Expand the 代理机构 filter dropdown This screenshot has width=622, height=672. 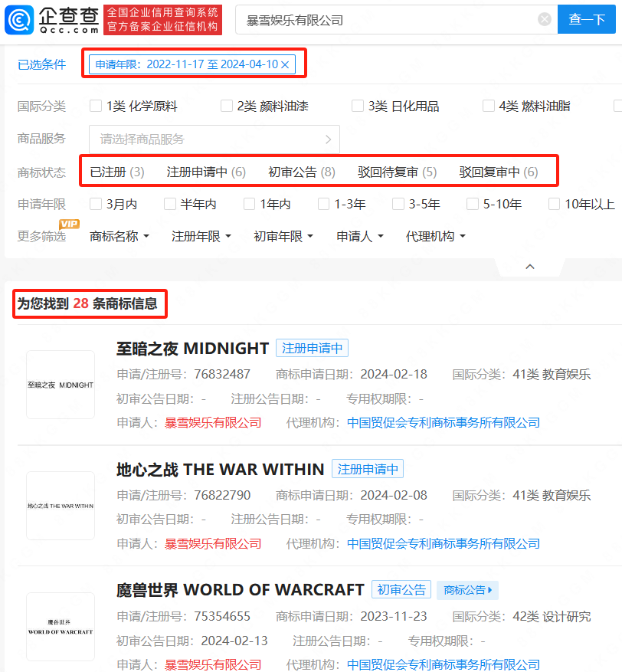(435, 236)
